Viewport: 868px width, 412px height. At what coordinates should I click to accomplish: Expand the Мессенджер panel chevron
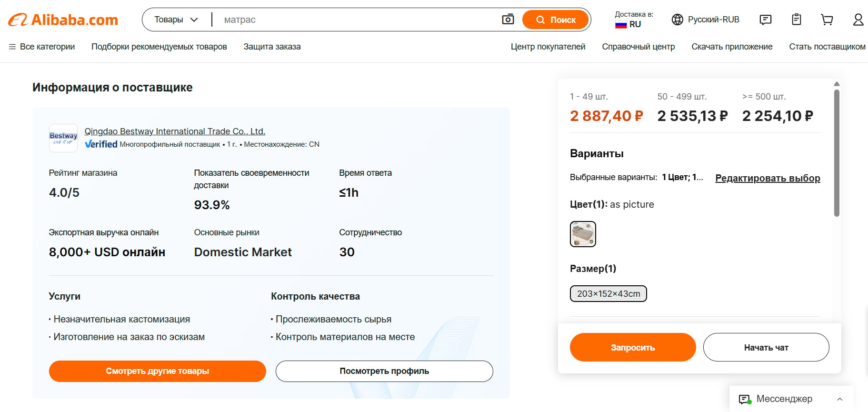840,399
